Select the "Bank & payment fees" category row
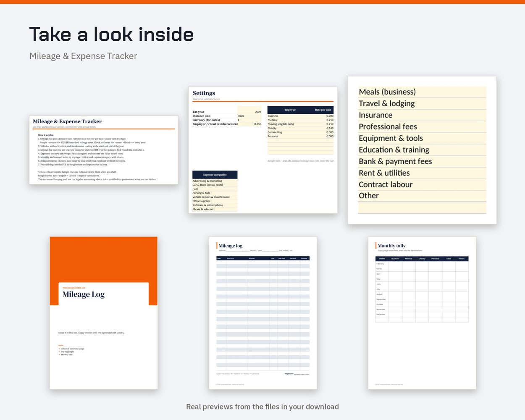The width and height of the screenshot is (525, 420). (x=422, y=161)
